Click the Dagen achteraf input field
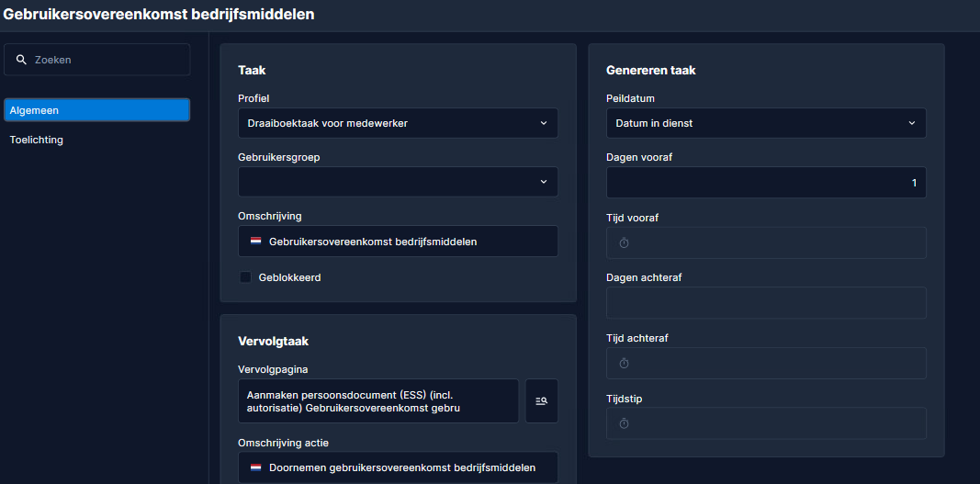This screenshot has height=484, width=980. pyautogui.click(x=766, y=303)
